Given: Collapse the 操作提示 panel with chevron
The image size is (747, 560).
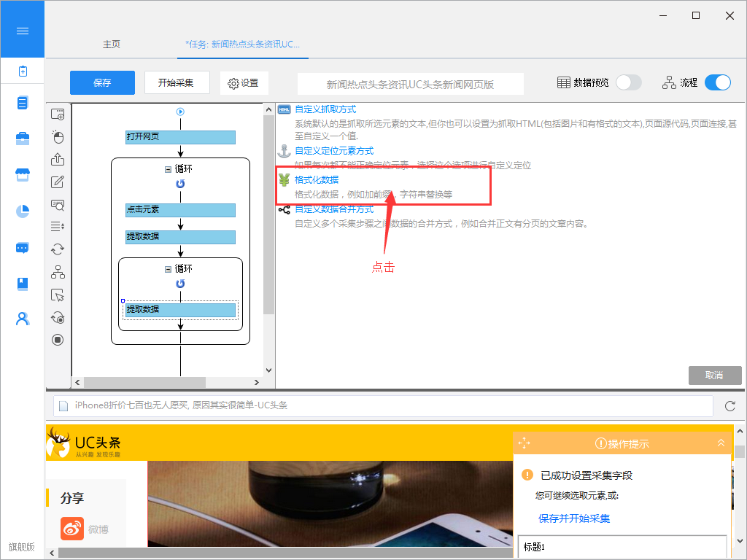Looking at the screenshot, I should [x=721, y=443].
